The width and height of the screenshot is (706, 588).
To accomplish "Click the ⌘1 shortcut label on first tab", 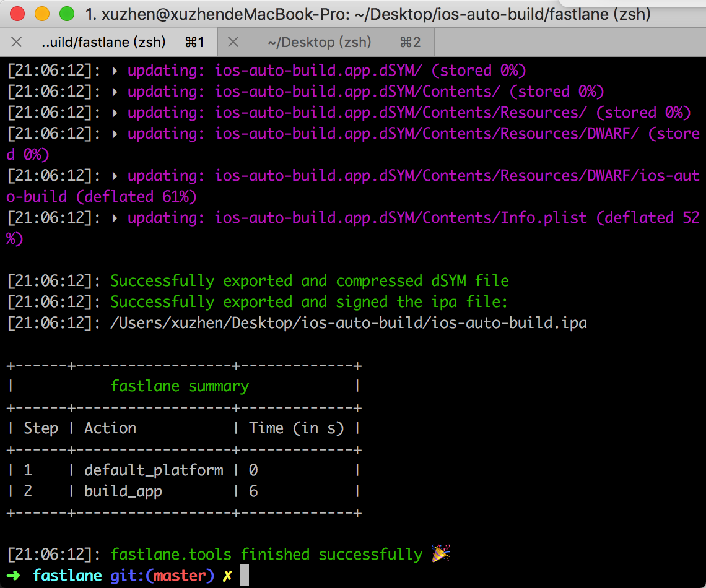I will [x=194, y=42].
